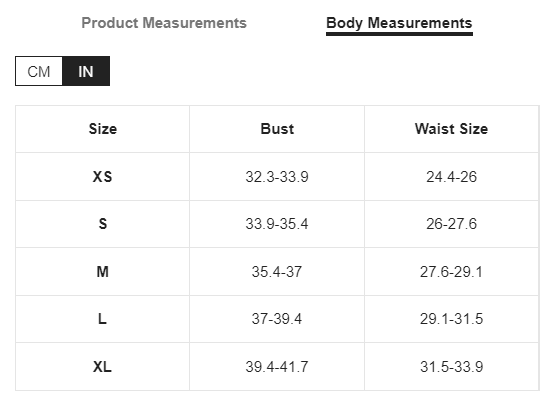This screenshot has width=551, height=401.
Task: Click the Waist Size column header
Action: point(452,129)
